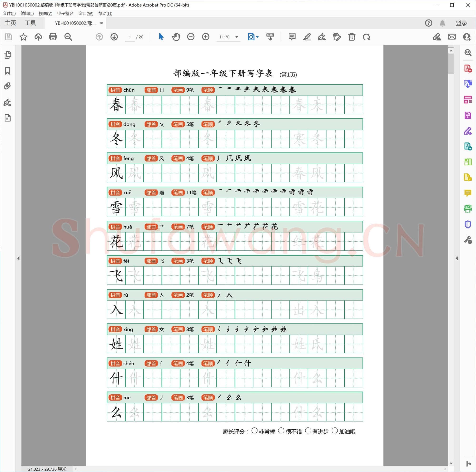
Task: Select the 非常棒 rating circle
Action: tap(255, 431)
